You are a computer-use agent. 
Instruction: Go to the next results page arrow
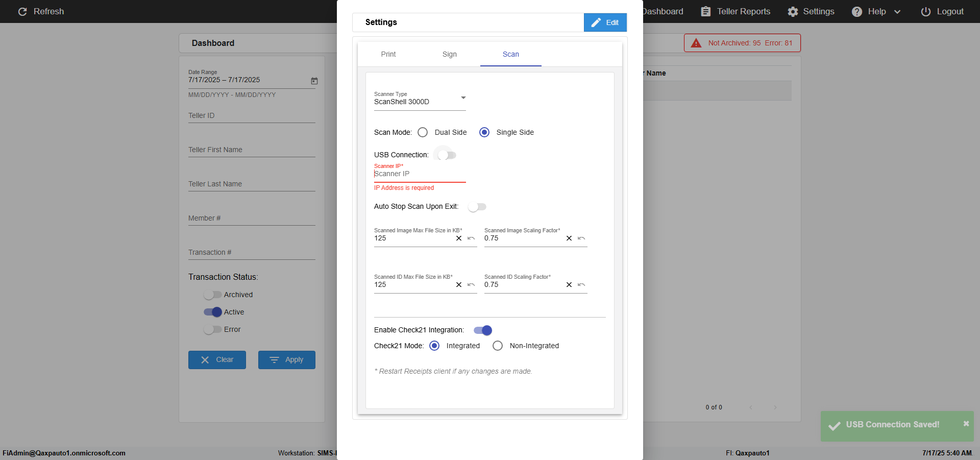pyautogui.click(x=775, y=407)
